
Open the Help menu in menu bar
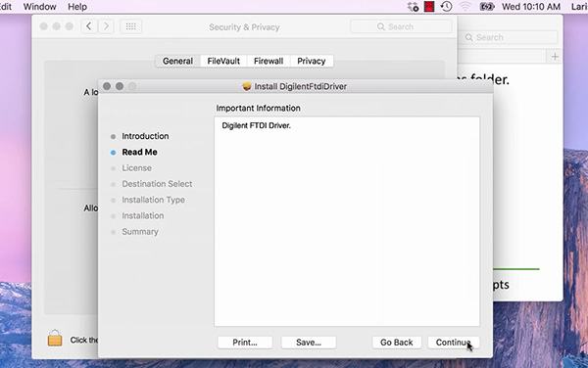pos(77,7)
